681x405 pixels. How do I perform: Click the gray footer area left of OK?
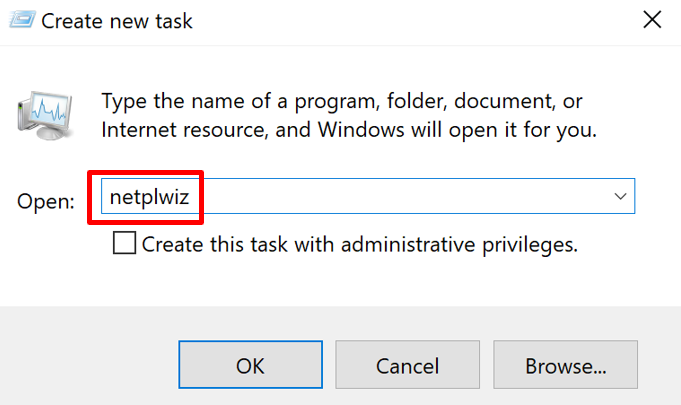90,366
